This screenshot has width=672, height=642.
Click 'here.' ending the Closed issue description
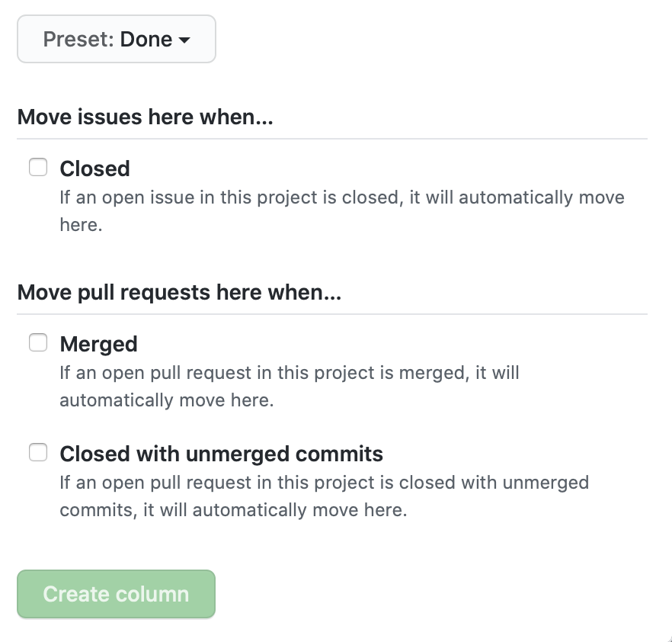(x=81, y=225)
